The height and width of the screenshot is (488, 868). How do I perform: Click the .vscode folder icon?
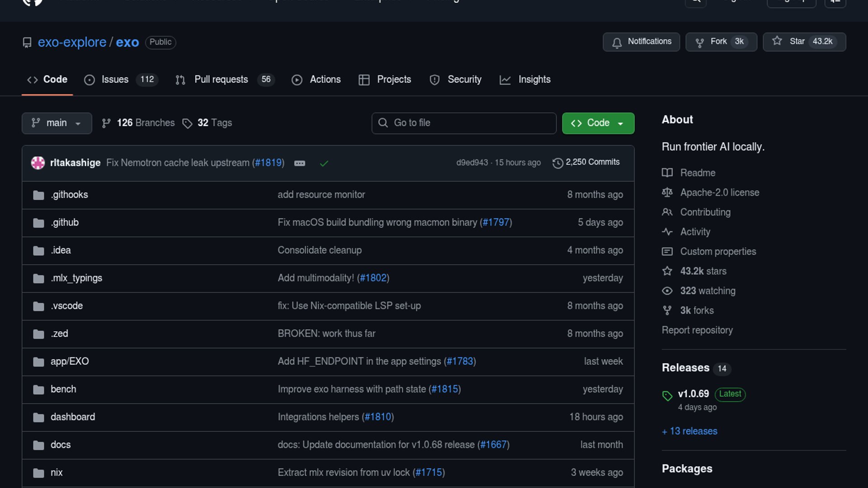point(38,306)
